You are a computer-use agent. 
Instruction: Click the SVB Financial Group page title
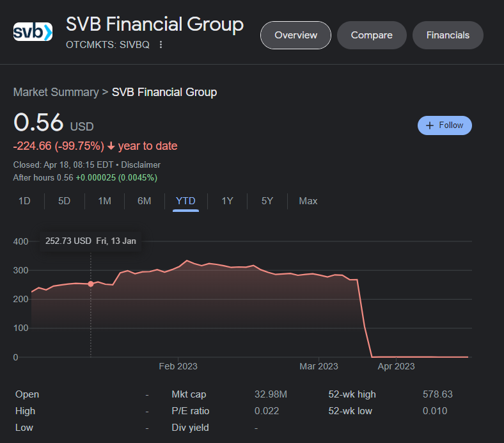click(155, 24)
